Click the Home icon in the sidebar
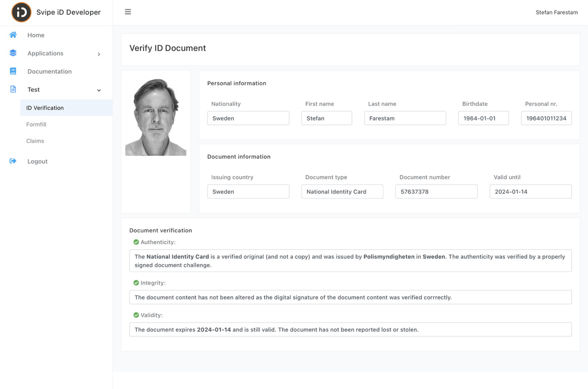This screenshot has width=588, height=389. point(13,35)
